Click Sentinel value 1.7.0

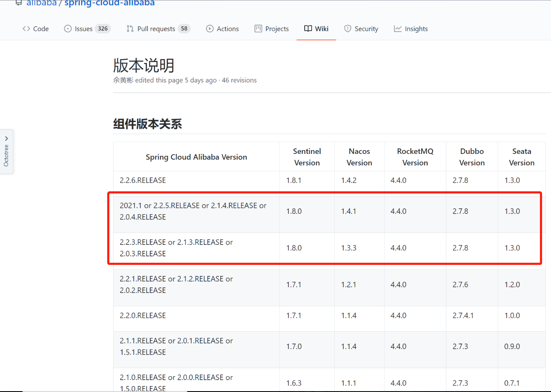pyautogui.click(x=294, y=347)
